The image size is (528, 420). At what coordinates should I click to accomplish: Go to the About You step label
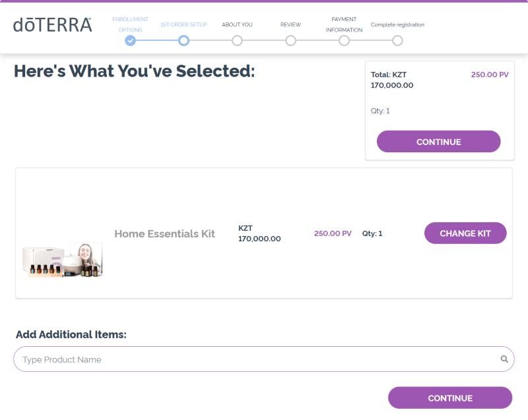click(x=237, y=24)
